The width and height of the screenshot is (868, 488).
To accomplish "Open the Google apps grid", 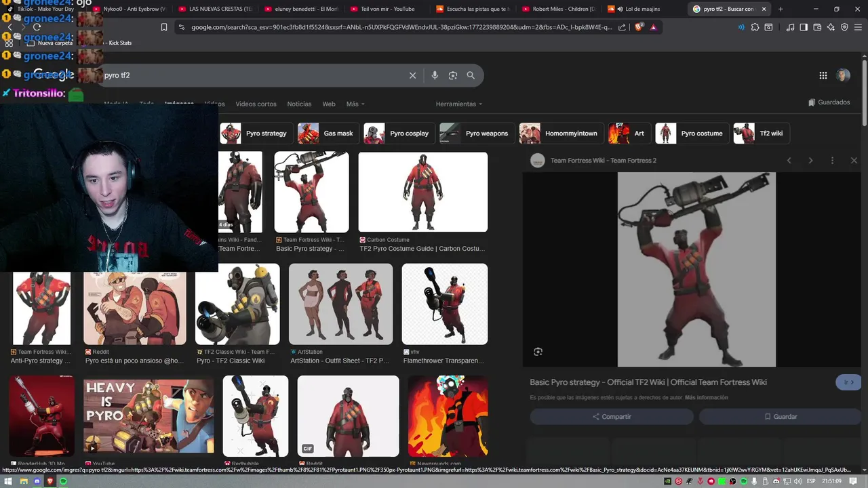I will coord(823,75).
